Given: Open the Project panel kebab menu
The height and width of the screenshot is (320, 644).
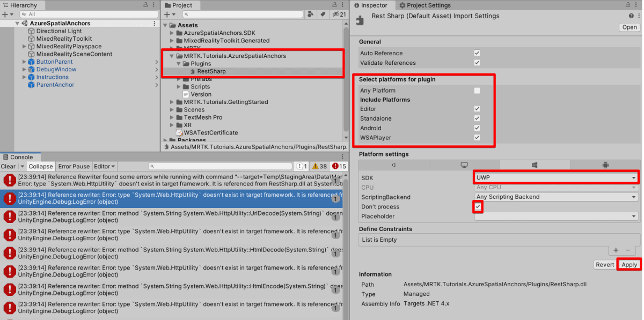Looking at the screenshot, I should coord(342,5).
